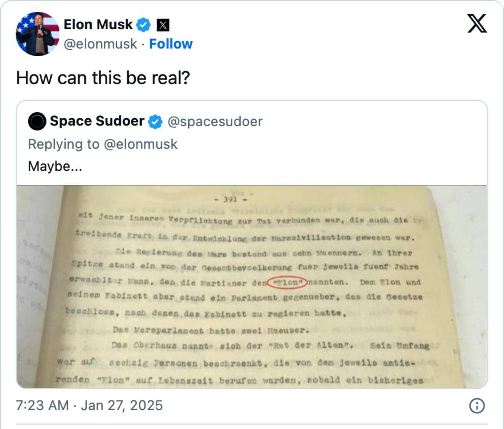
Task: Click Elon Musk's profile avatar
Action: (x=37, y=34)
